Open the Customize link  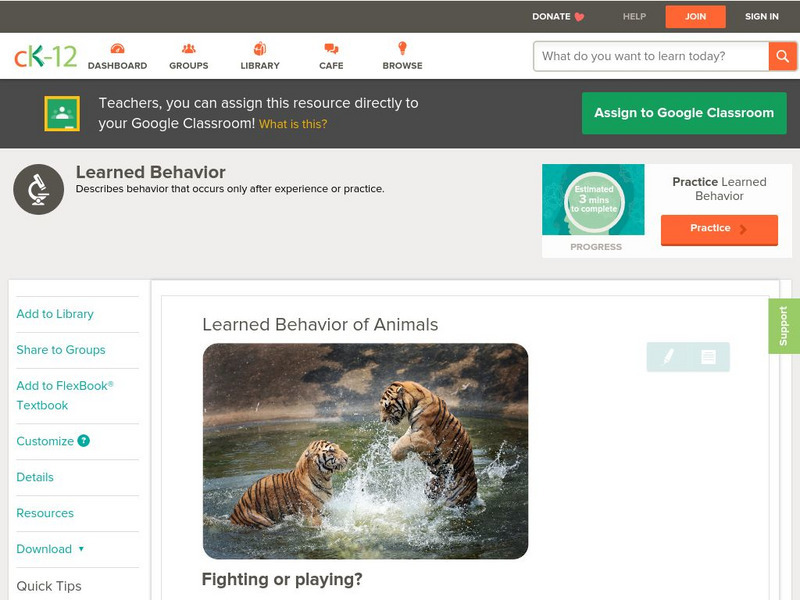45,441
